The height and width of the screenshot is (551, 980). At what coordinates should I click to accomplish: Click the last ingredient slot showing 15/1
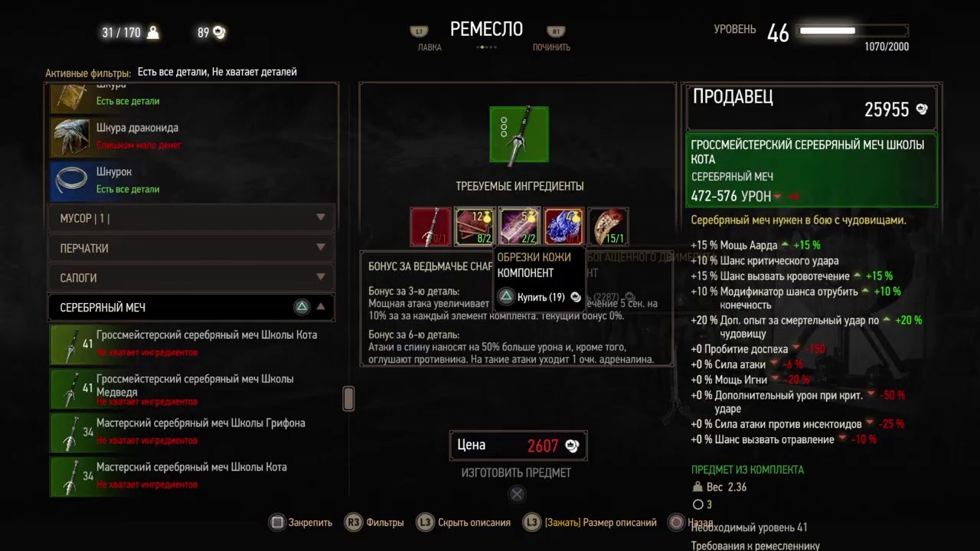pos(609,227)
